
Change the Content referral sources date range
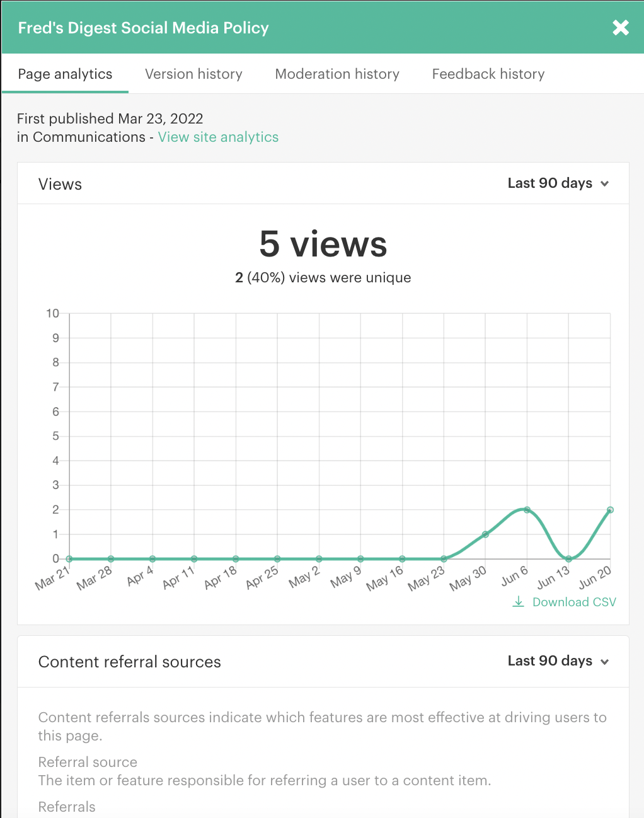pyautogui.click(x=558, y=662)
